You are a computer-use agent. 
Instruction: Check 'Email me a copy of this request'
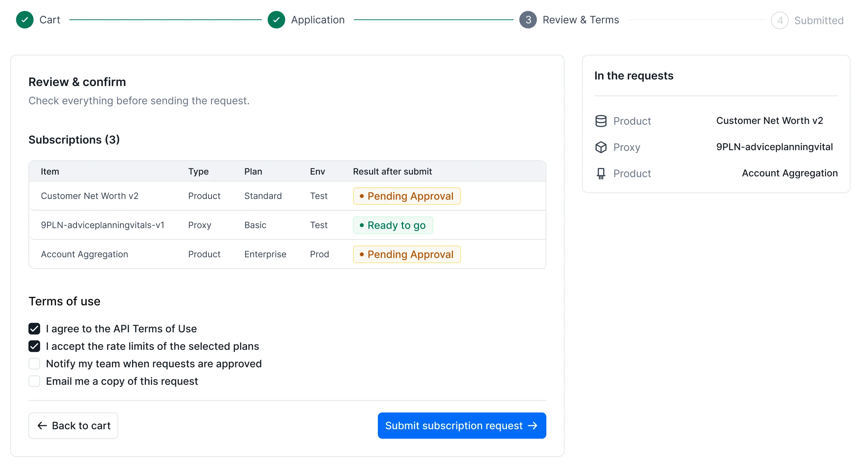[x=34, y=381]
